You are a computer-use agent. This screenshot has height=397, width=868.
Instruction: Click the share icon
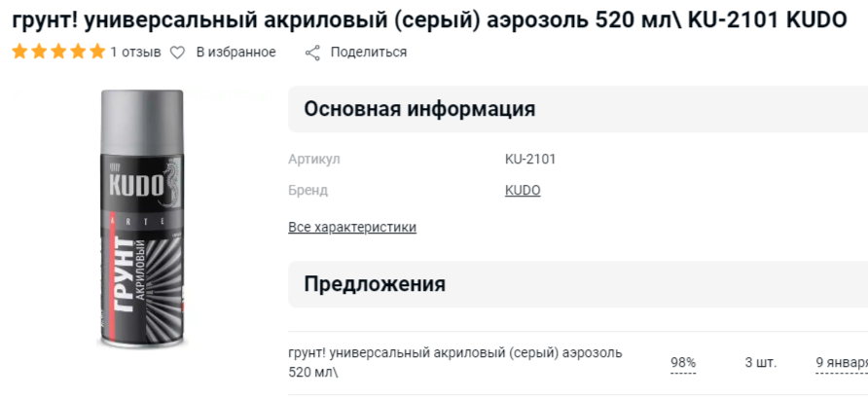point(312,53)
